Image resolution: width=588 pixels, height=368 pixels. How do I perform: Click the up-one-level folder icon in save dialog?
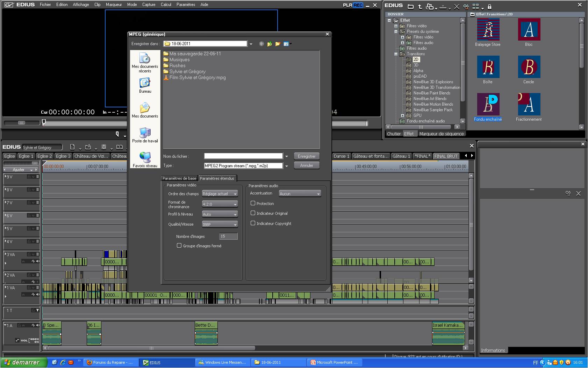(270, 44)
